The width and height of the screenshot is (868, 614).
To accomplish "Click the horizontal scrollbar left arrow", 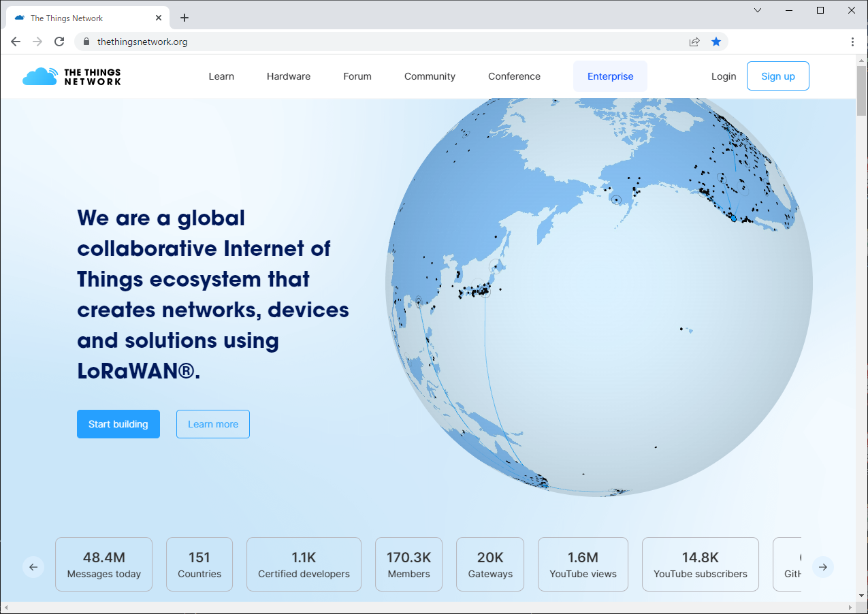I will (5, 607).
